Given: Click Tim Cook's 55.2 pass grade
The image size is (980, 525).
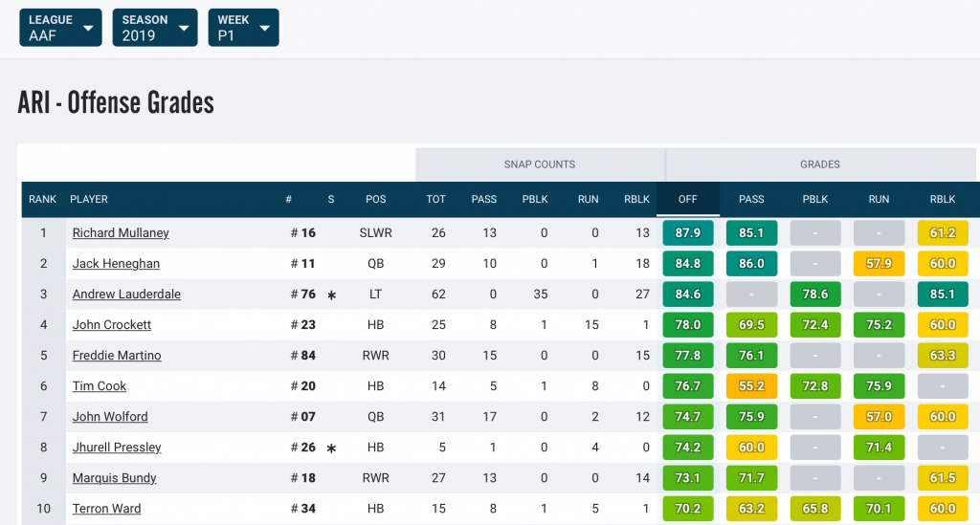Looking at the screenshot, I should [x=751, y=385].
